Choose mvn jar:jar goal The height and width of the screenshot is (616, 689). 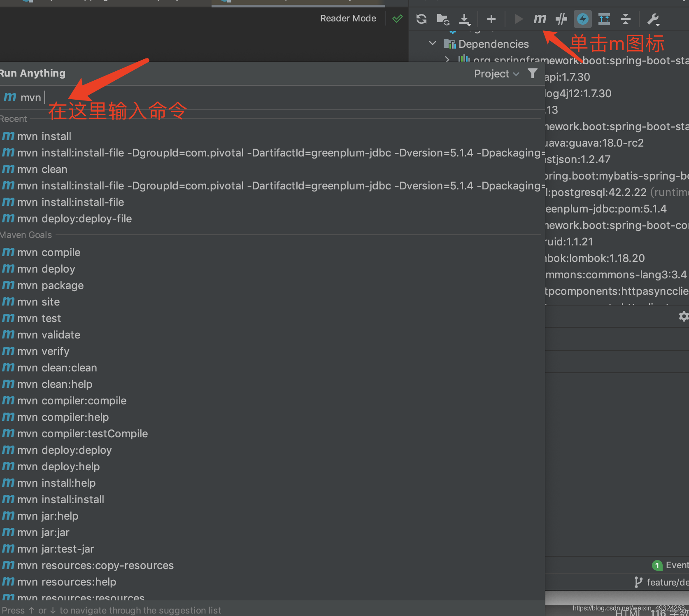(272, 532)
